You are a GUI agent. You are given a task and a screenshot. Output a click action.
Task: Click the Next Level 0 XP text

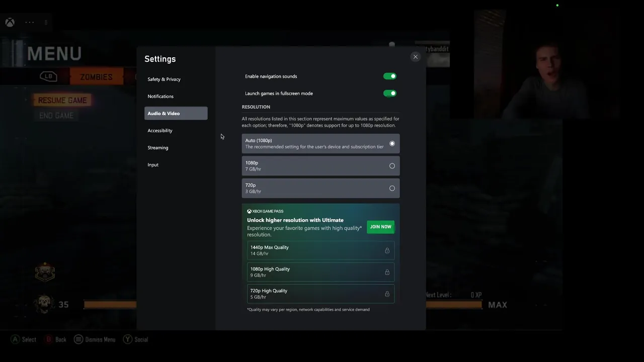[453, 295]
